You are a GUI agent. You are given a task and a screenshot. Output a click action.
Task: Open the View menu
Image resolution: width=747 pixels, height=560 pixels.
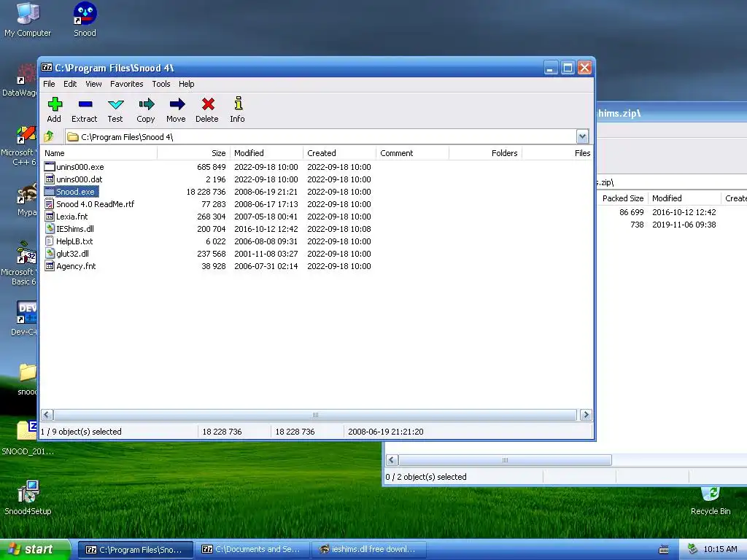coord(93,84)
